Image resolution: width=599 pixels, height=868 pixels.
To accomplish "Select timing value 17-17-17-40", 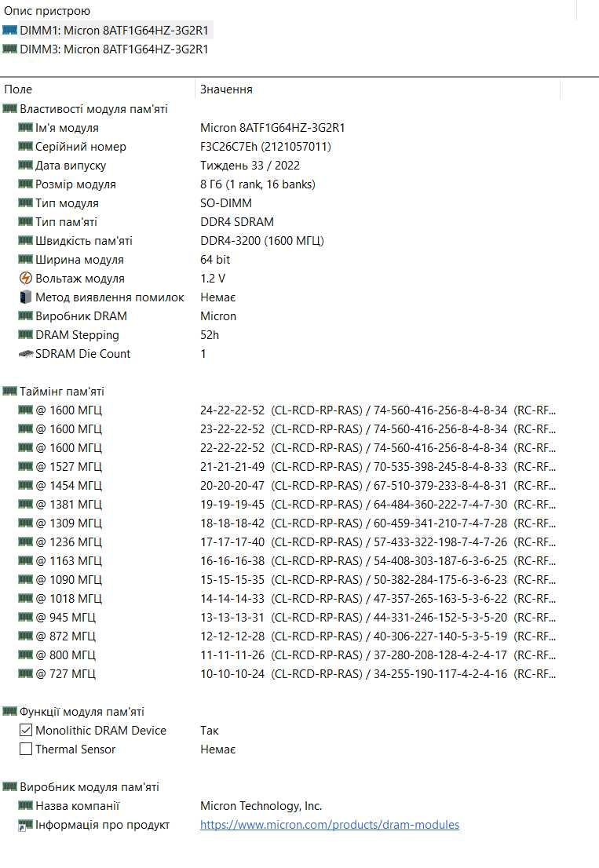I will [x=232, y=542].
